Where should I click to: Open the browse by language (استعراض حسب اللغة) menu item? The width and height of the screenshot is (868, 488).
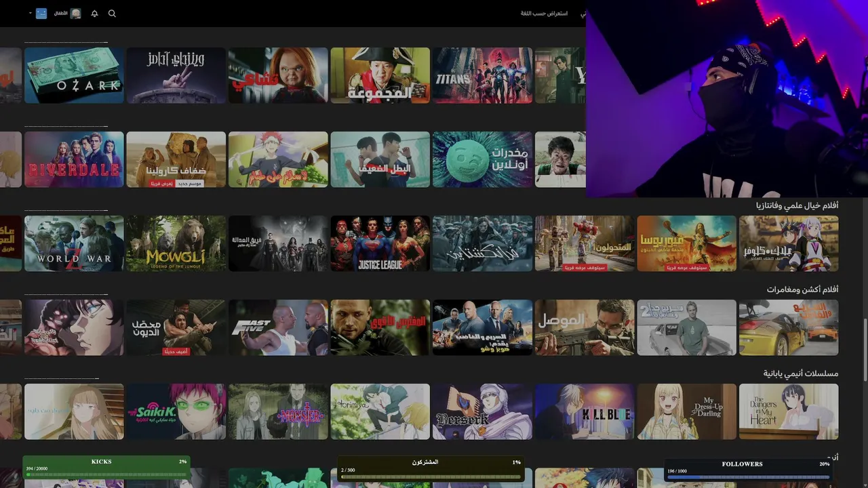coord(544,14)
